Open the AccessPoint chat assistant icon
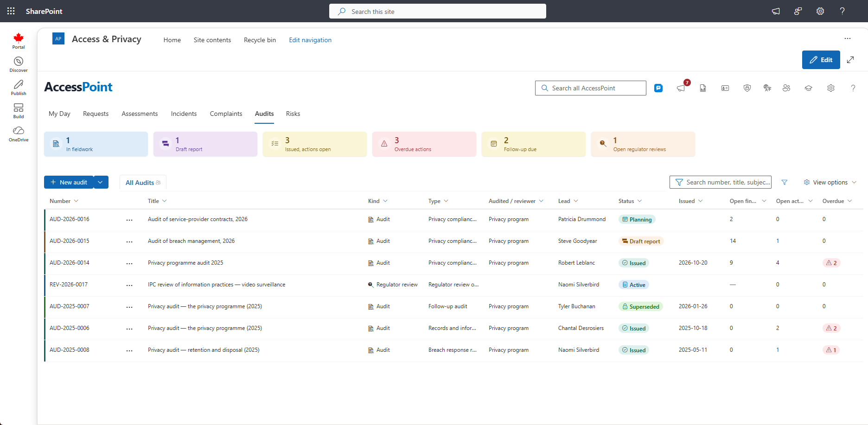 coord(658,88)
